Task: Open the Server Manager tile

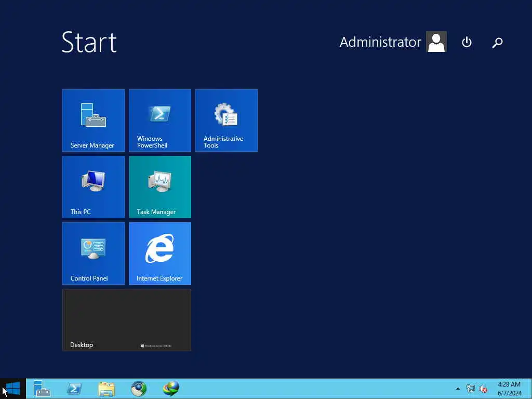Action: [x=94, y=121]
